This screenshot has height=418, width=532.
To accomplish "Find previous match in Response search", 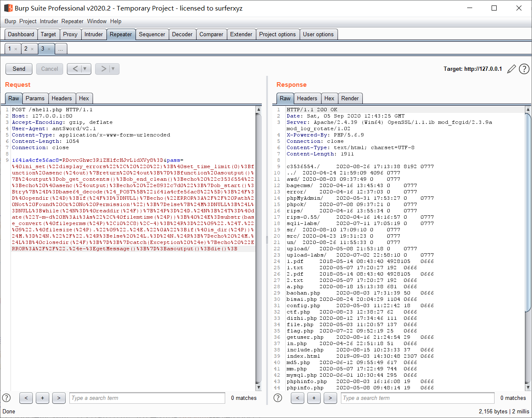I will coord(298,398).
